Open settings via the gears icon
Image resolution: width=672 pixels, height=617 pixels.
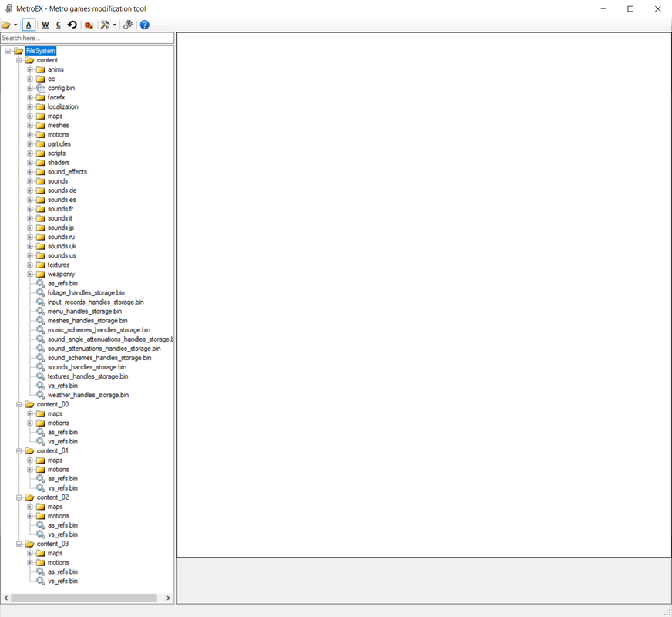(128, 25)
